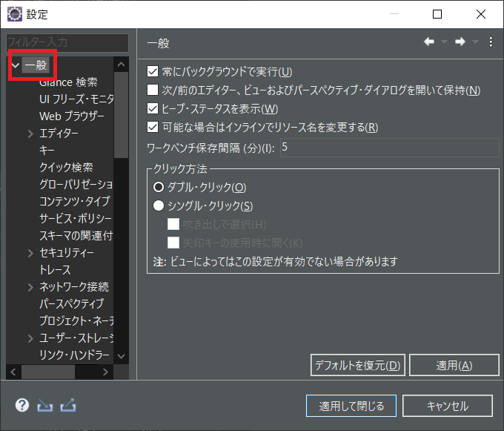Expand the セキュリティー tree node
Screen dimensions: 504x431
[30, 253]
